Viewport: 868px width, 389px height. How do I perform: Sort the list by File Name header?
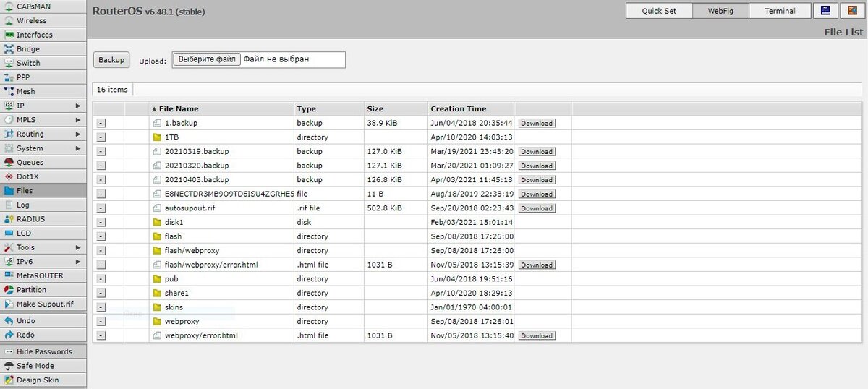click(x=221, y=108)
